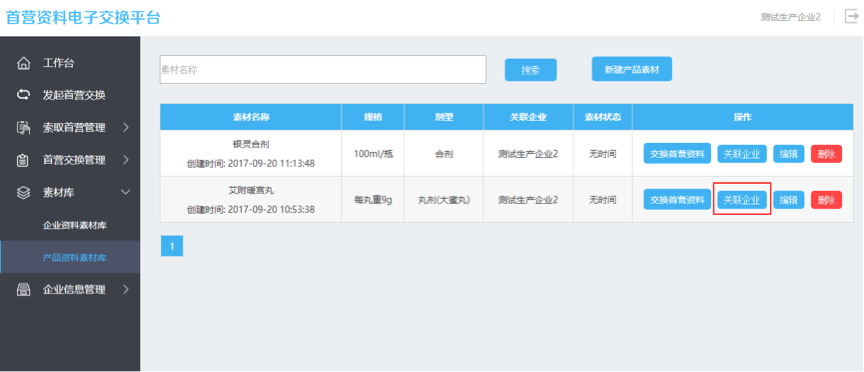Click 交换首营资料 for 艾附暖宫丸
Image resolution: width=864 pixels, height=372 pixels.
(677, 200)
